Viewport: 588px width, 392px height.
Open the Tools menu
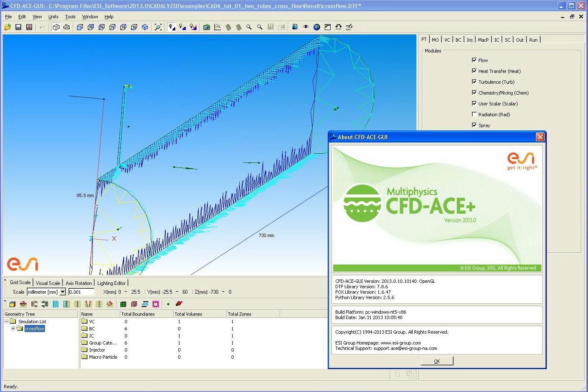(70, 17)
